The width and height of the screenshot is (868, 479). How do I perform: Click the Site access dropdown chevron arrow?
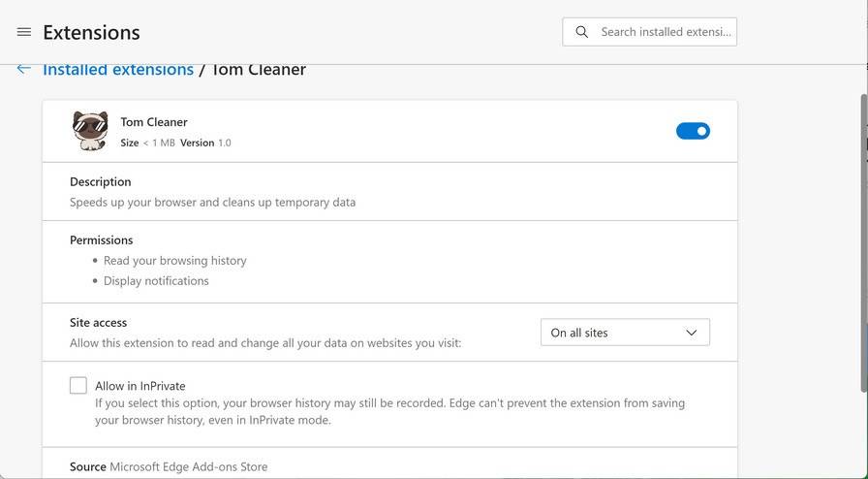pos(692,333)
